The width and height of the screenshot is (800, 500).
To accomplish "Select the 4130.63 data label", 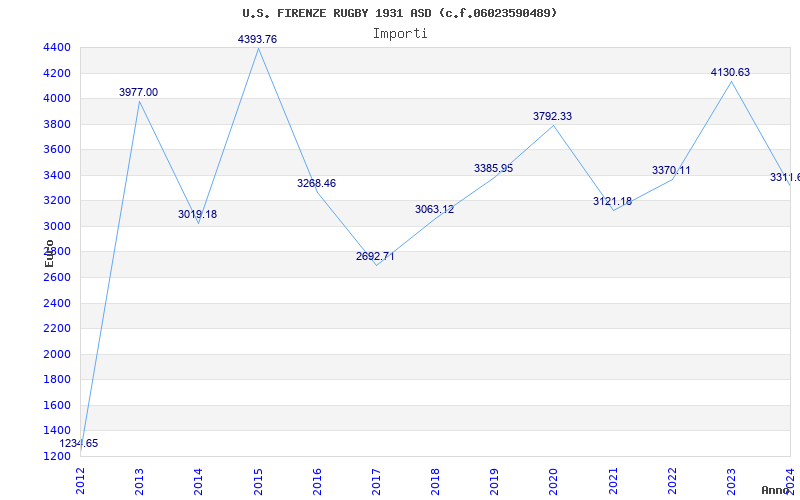I will pos(730,72).
